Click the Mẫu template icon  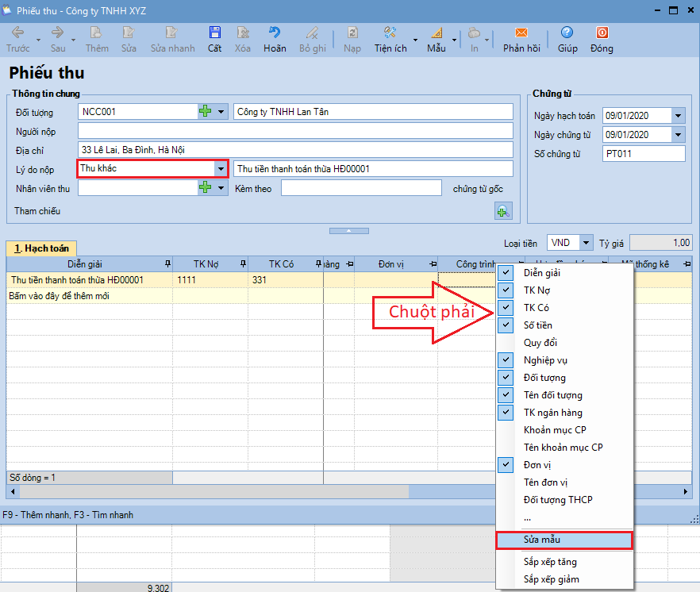pyautogui.click(x=437, y=33)
